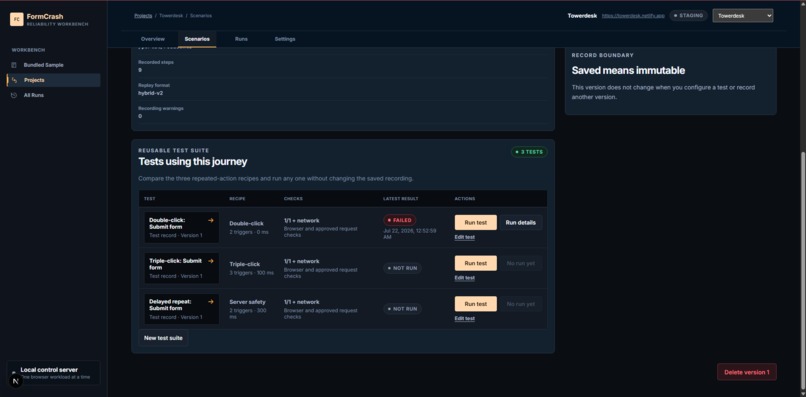The image size is (806, 397).
Task: Open Delayed repeat: Submit form arrow icon
Action: 210,302
